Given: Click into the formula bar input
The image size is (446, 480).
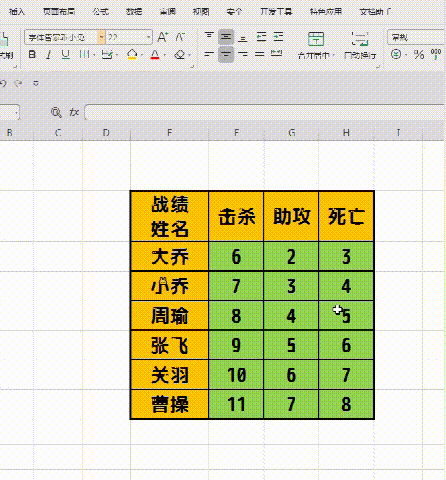Looking at the screenshot, I should 265,112.
